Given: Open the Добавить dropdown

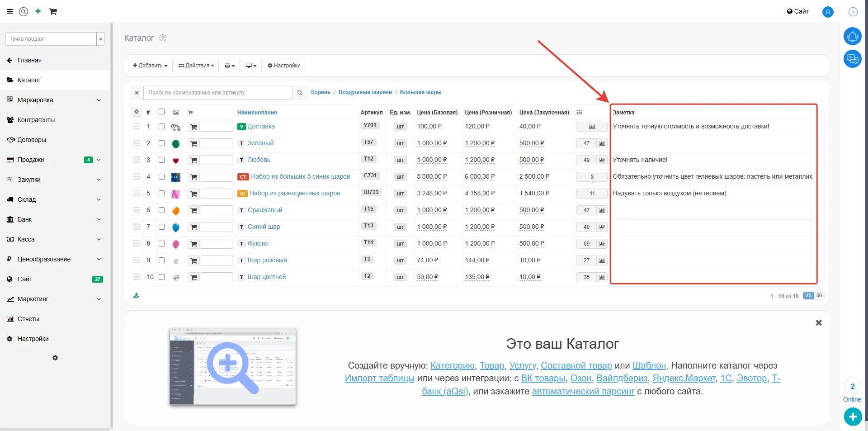Looking at the screenshot, I should tap(150, 66).
